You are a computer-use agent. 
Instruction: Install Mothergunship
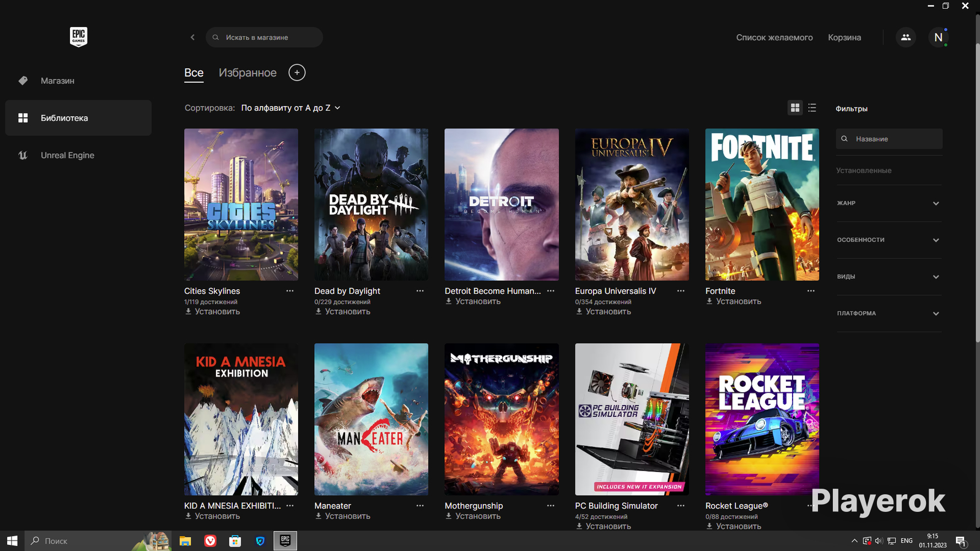click(473, 516)
